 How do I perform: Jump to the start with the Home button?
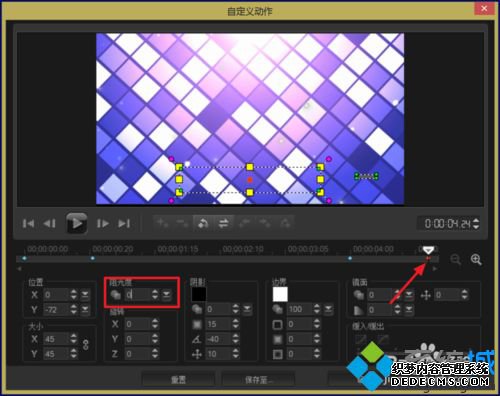(x=28, y=223)
